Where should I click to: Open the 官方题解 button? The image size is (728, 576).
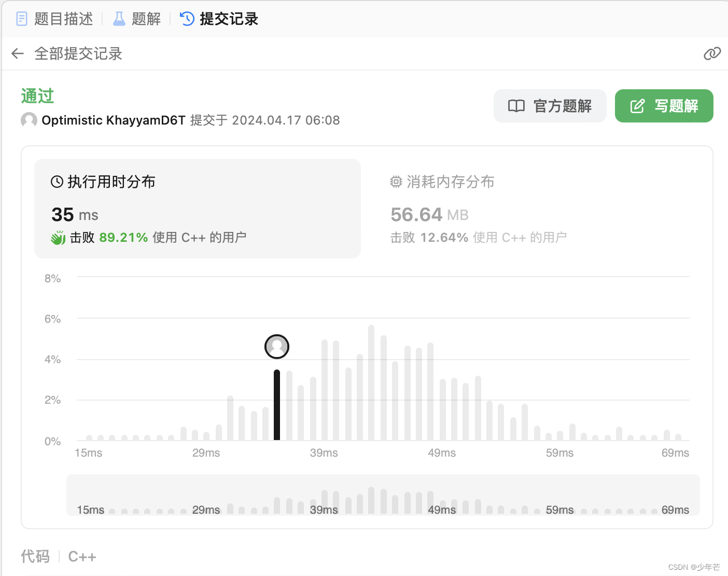(550, 106)
